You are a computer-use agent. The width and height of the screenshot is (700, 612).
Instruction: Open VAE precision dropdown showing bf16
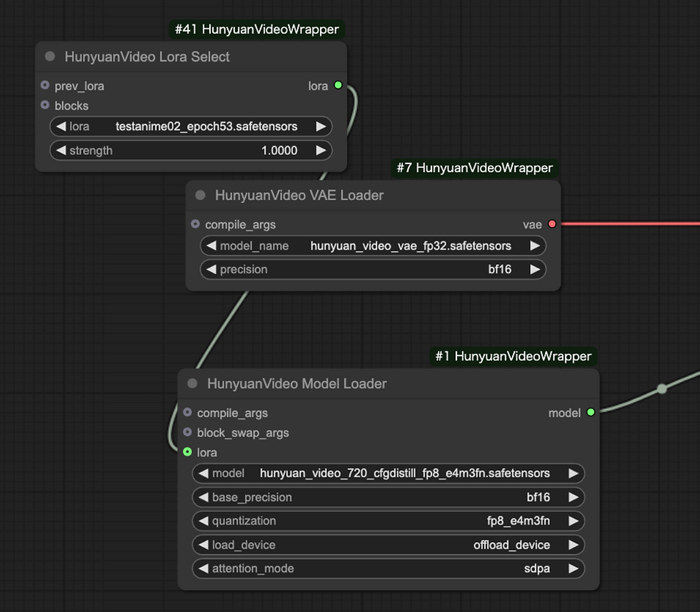pos(373,269)
